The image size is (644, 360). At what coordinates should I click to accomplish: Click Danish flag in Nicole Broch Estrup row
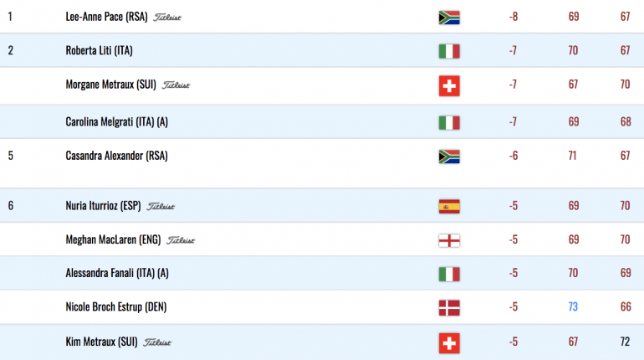[449, 308]
